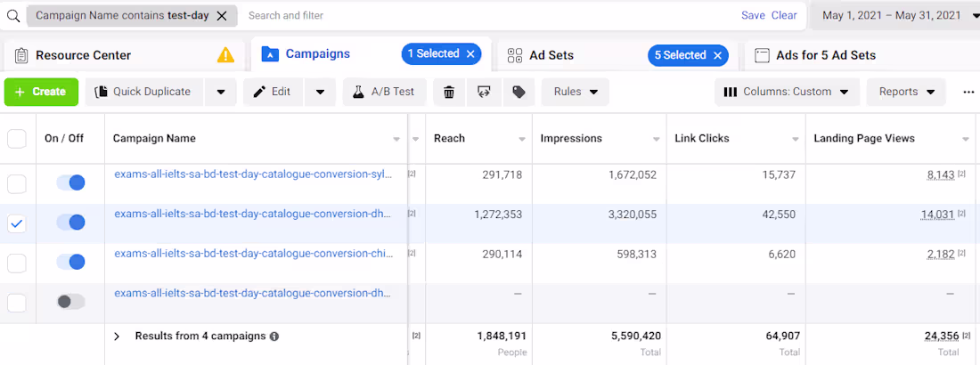980x365 pixels.
Task: Click the Resource Center warning triangle icon
Action: pos(226,55)
